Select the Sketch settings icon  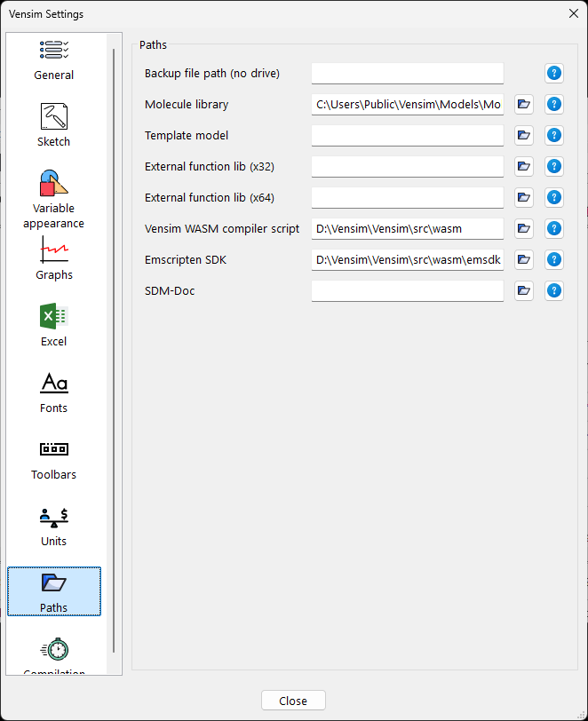click(x=54, y=125)
